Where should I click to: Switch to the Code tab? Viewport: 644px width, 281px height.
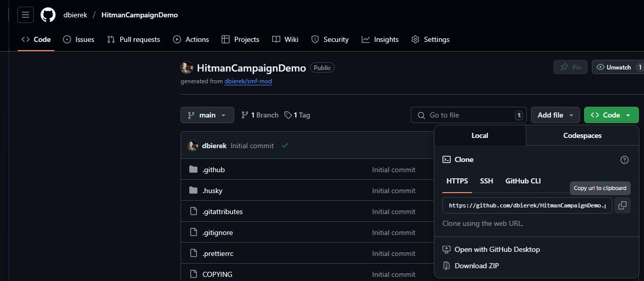click(x=36, y=39)
